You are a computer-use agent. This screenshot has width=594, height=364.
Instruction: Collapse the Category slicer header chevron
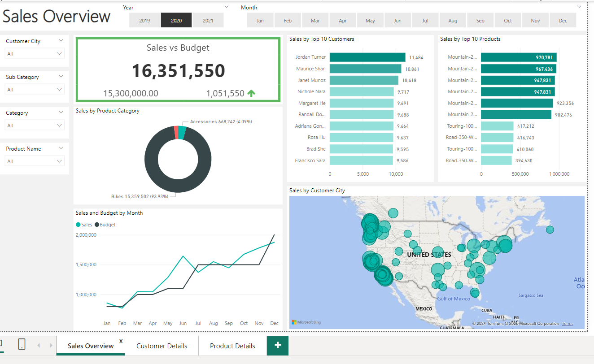[61, 113]
